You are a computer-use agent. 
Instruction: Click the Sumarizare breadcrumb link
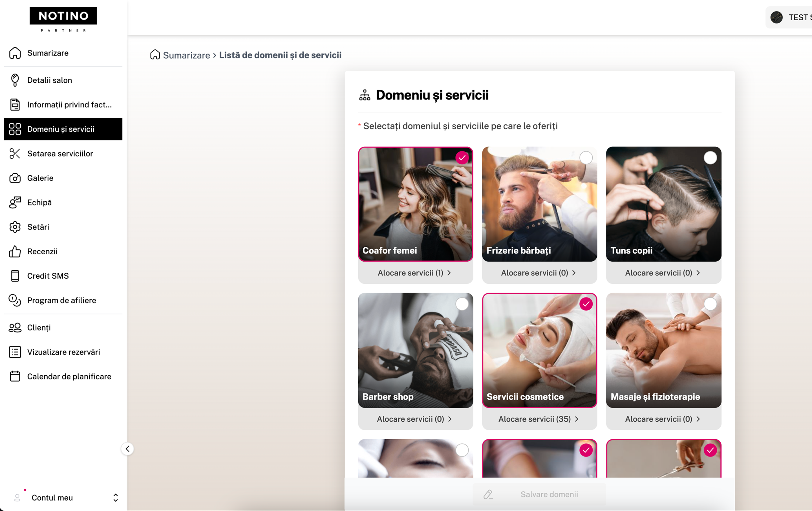coord(186,55)
